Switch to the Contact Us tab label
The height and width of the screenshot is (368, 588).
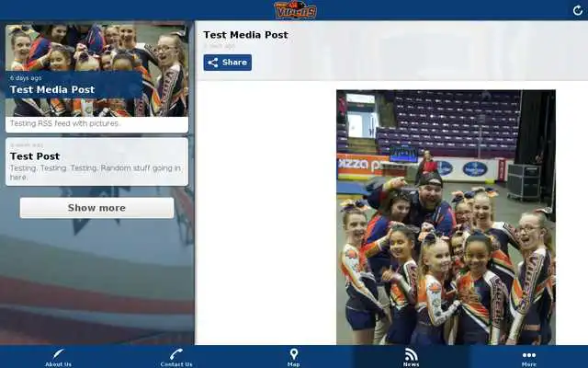click(176, 364)
